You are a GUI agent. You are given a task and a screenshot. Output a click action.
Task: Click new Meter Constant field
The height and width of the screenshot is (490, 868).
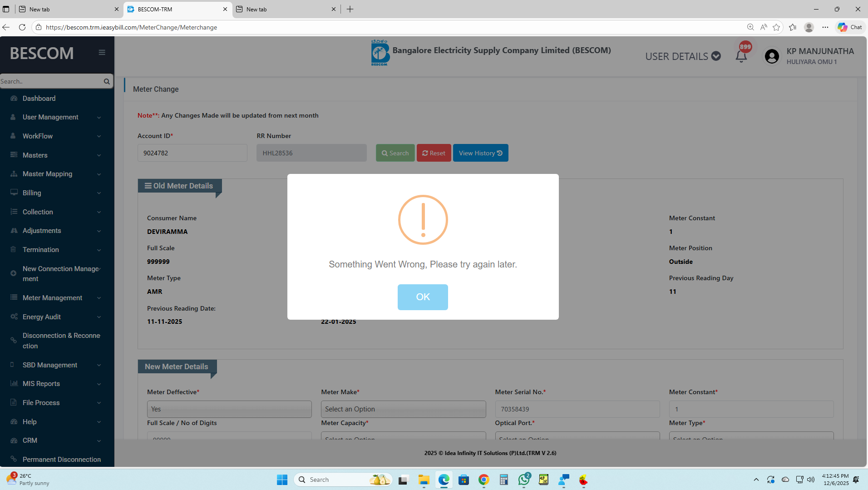751,409
